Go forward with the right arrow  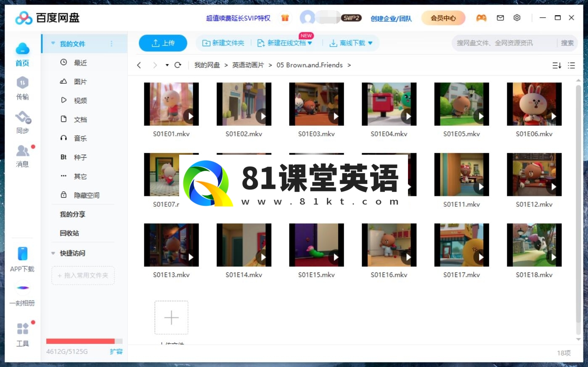155,65
